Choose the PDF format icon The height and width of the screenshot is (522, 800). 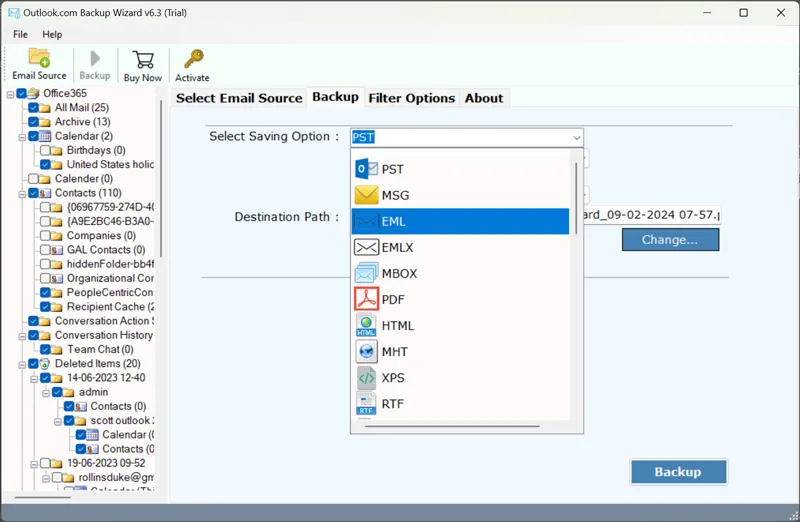pos(366,299)
